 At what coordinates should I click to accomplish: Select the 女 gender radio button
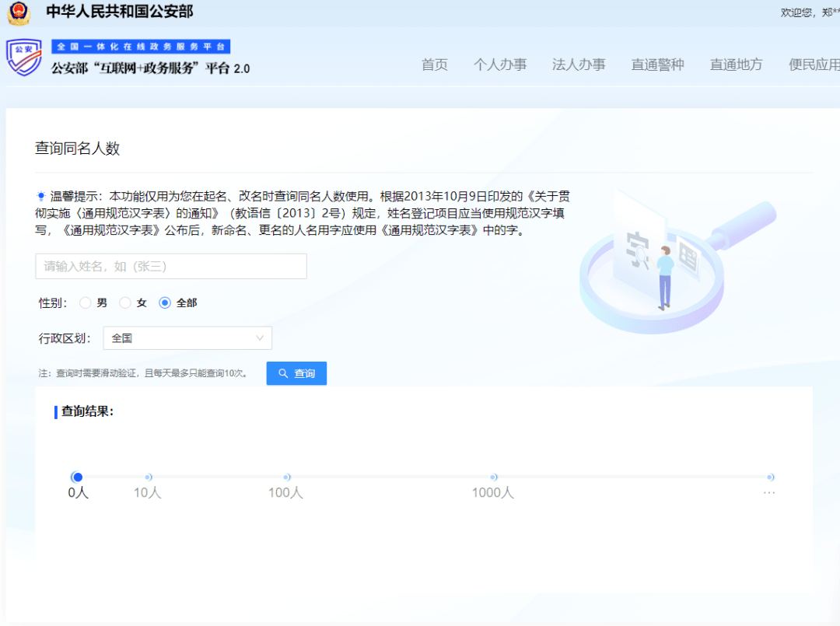pyautogui.click(x=124, y=303)
